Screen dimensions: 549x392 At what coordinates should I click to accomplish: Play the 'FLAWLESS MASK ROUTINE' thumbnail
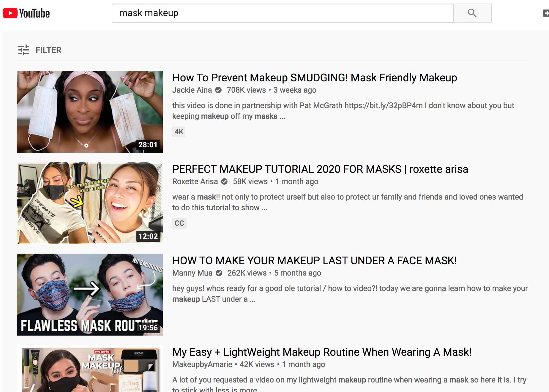click(89, 295)
